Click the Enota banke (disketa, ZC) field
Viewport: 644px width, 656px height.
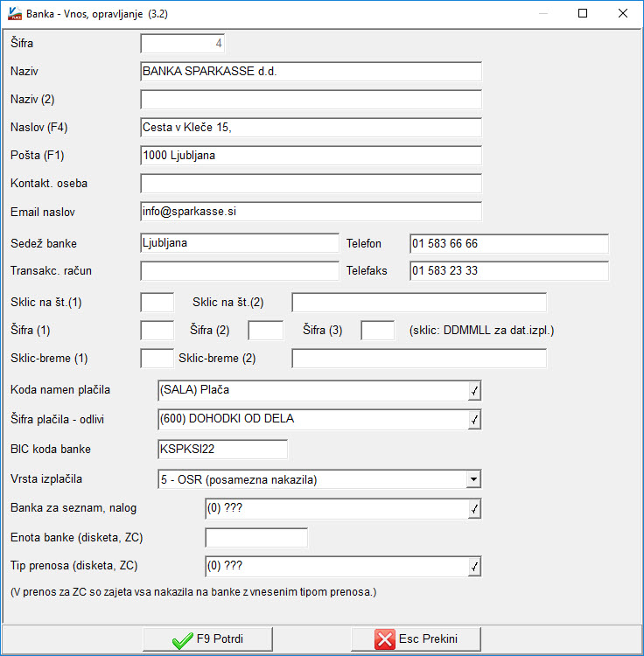[256, 538]
